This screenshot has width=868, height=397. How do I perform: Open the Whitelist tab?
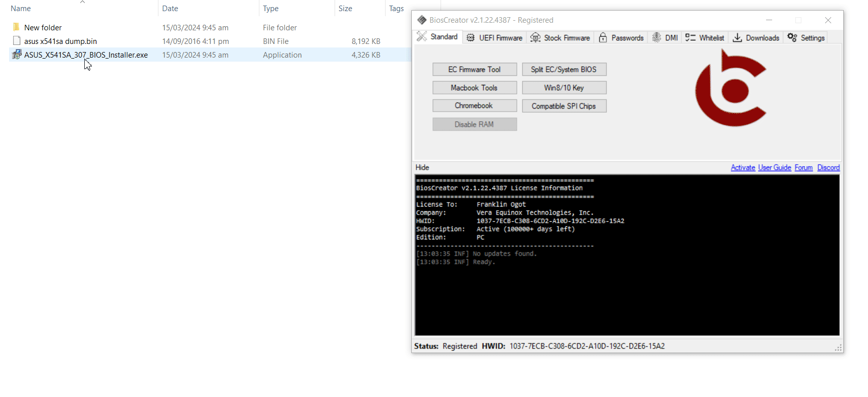click(705, 38)
